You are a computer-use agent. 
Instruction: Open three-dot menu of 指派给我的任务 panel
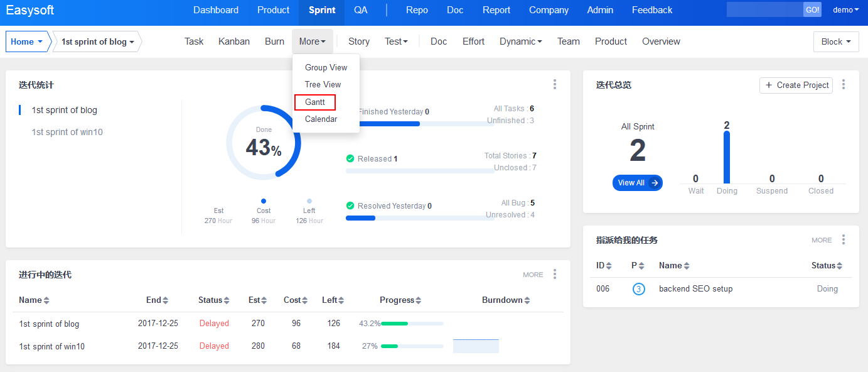[844, 239]
